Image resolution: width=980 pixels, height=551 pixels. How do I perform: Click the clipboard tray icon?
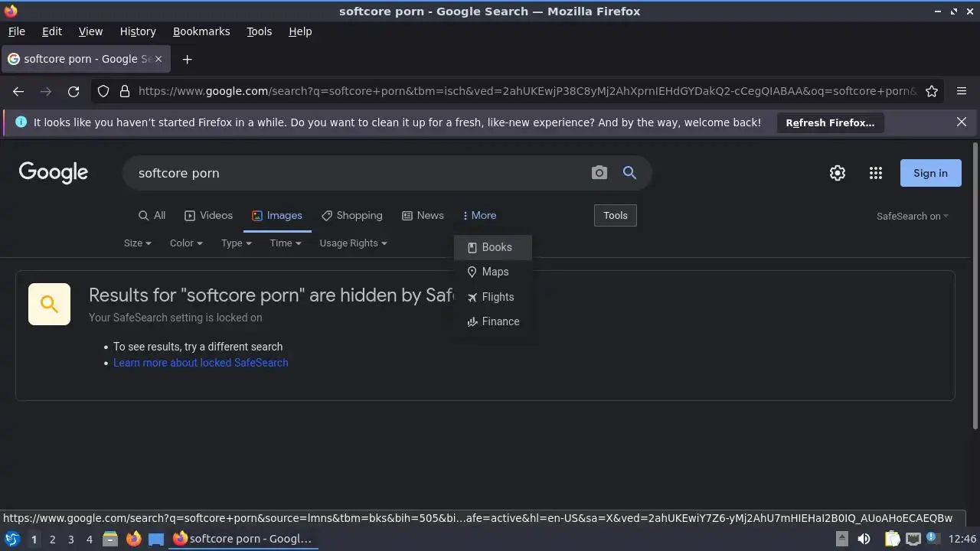pyautogui.click(x=892, y=539)
